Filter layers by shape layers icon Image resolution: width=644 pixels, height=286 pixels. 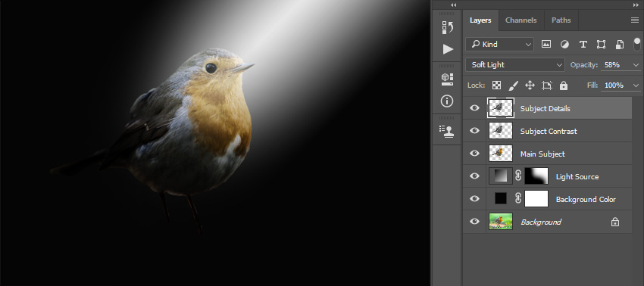(601, 45)
